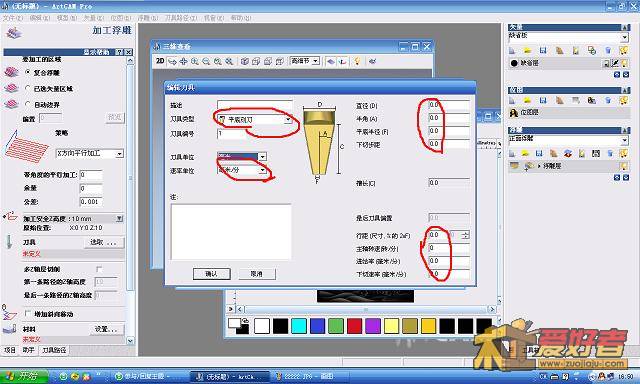640x384 pixels.
Task: Click the 直径 (D) diameter input field
Action: click(x=449, y=105)
